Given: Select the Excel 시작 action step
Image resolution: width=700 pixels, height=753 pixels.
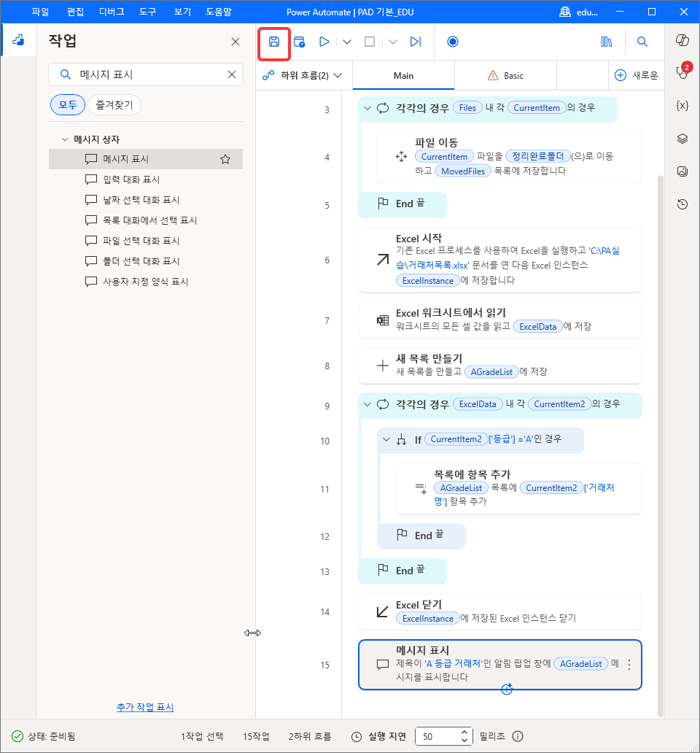Looking at the screenshot, I should (500, 260).
